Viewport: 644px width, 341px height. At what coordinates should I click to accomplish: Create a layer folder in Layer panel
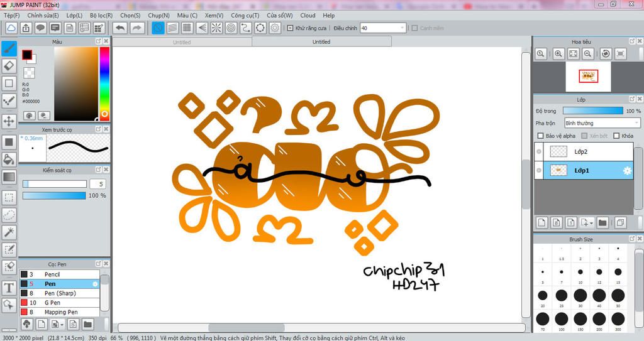602,222
